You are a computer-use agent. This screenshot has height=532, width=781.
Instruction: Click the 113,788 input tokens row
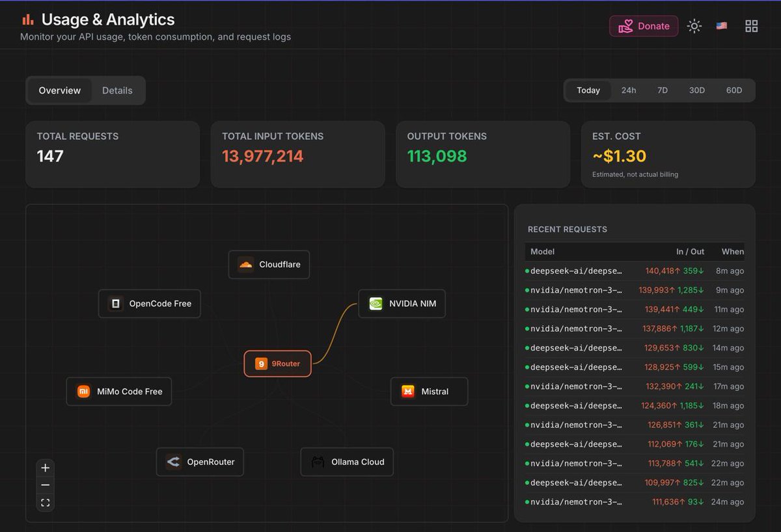[635, 464]
